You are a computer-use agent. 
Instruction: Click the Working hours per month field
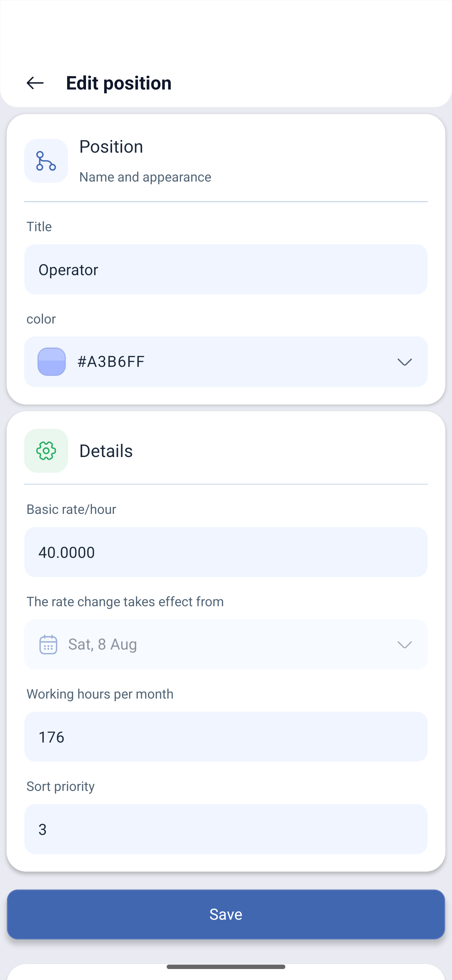[226, 737]
